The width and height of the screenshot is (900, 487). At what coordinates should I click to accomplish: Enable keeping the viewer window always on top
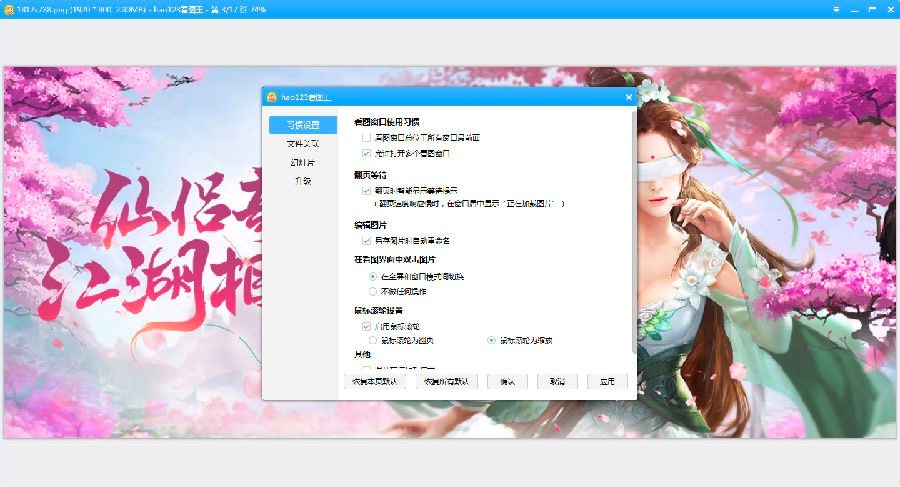[x=366, y=138]
